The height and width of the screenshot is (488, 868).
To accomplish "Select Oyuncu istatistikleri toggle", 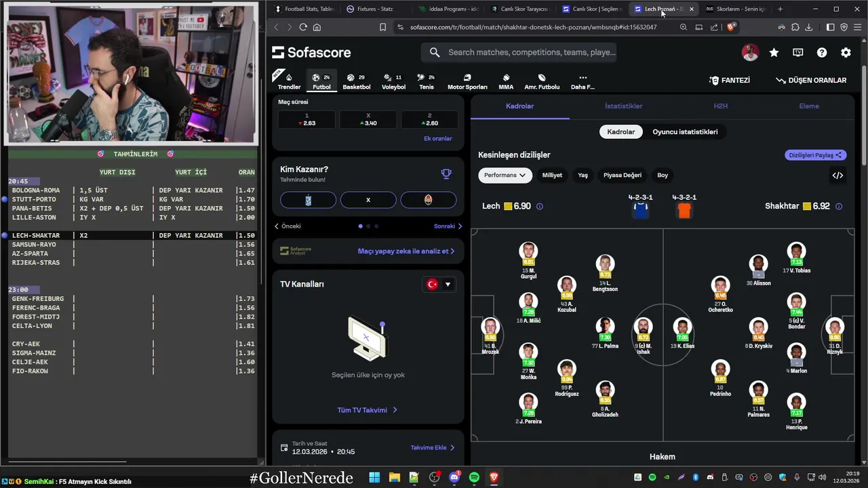I will pyautogui.click(x=685, y=131).
